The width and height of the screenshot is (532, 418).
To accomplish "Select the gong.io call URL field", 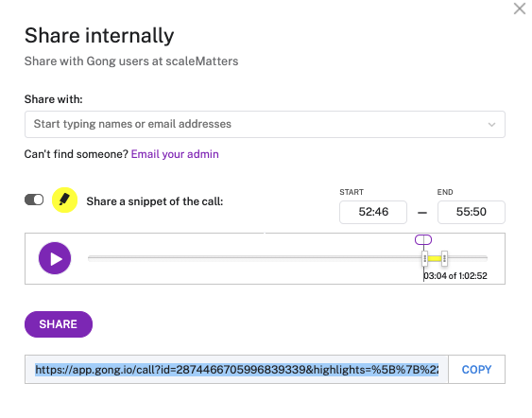I will (236, 370).
